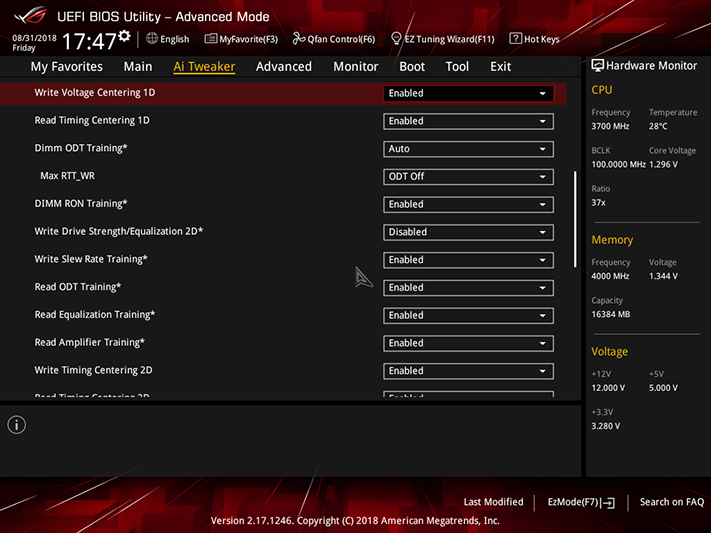Screen dimensions: 711x533
Task: Select the Write Voltage Centering 1D label
Action: coord(95,93)
